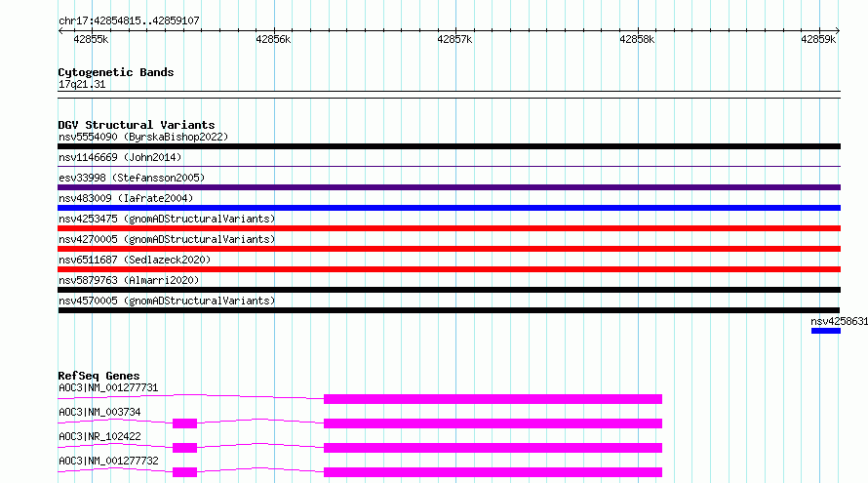Click the black bar of nsv5879763
Screen dimensions: 868x483
coord(449,290)
